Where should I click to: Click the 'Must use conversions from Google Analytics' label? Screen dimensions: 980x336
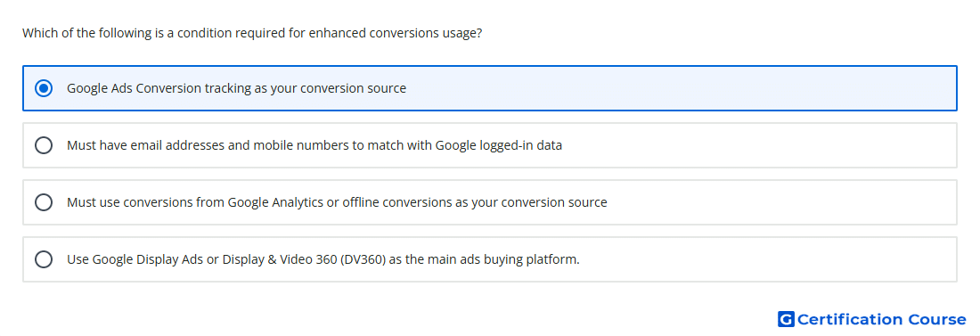337,202
